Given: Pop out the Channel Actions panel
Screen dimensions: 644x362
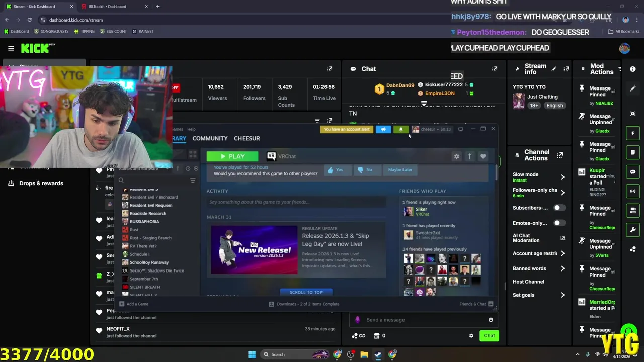Looking at the screenshot, I should (x=560, y=155).
